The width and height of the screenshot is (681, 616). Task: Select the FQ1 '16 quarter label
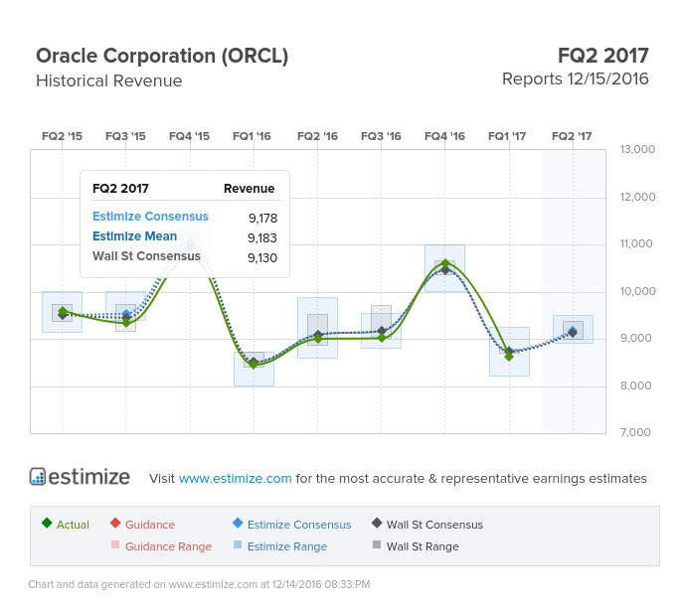click(x=252, y=136)
